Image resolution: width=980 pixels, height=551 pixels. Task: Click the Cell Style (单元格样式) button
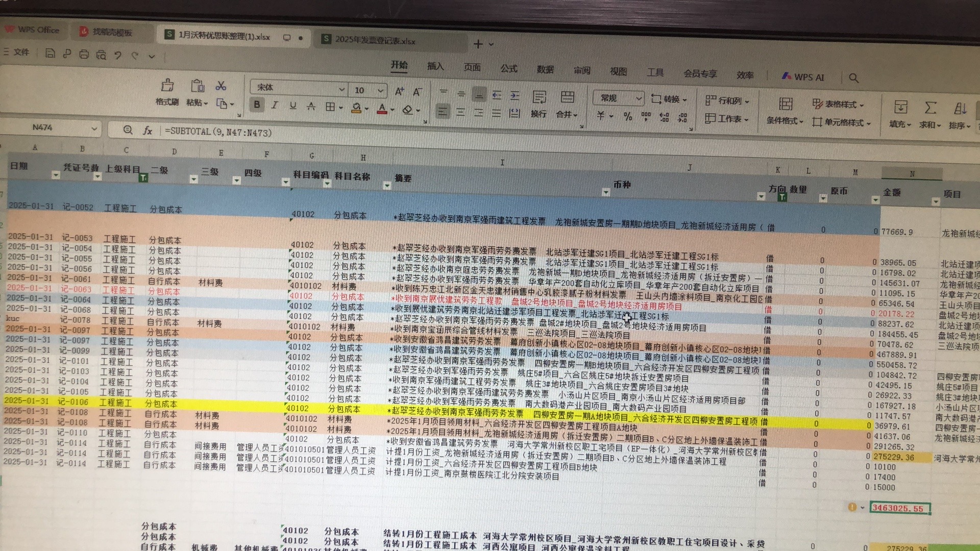tap(841, 122)
